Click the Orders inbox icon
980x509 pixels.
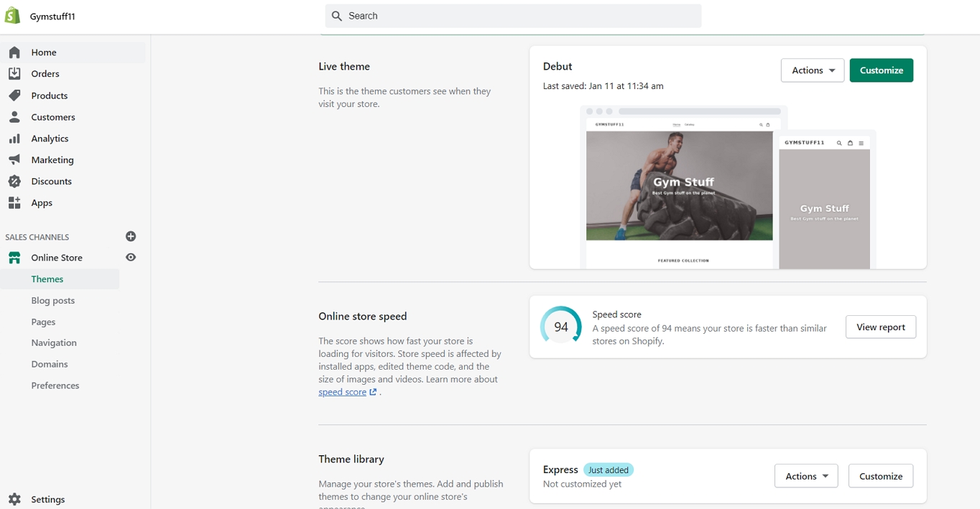coord(14,74)
